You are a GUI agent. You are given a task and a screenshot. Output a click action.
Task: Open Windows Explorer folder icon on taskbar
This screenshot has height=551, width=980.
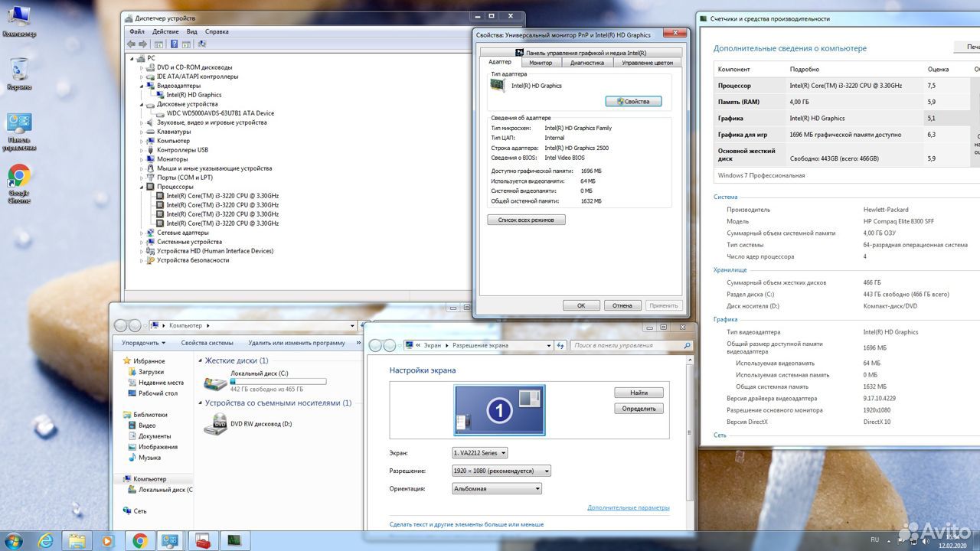pyautogui.click(x=77, y=541)
